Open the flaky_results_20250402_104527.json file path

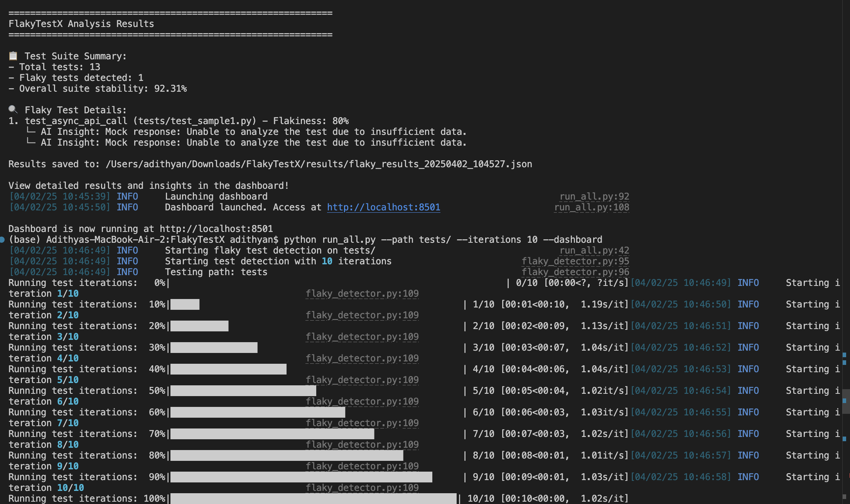(x=319, y=164)
